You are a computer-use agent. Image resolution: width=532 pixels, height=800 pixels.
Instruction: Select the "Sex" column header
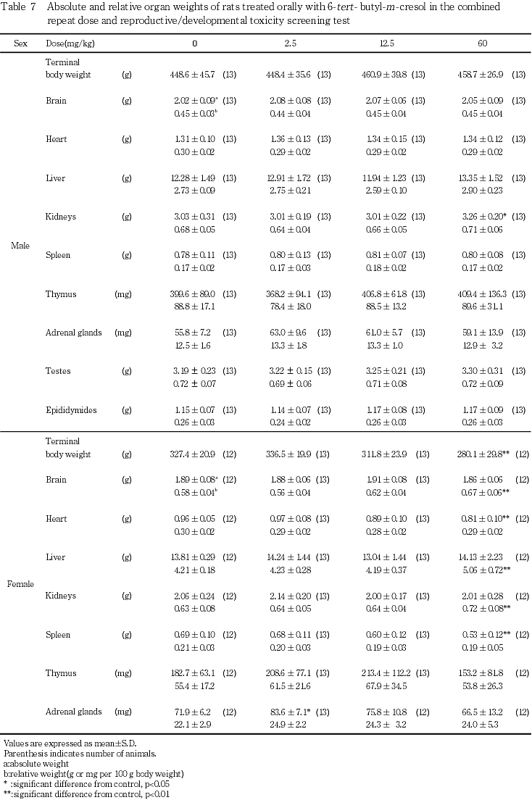coord(21,43)
